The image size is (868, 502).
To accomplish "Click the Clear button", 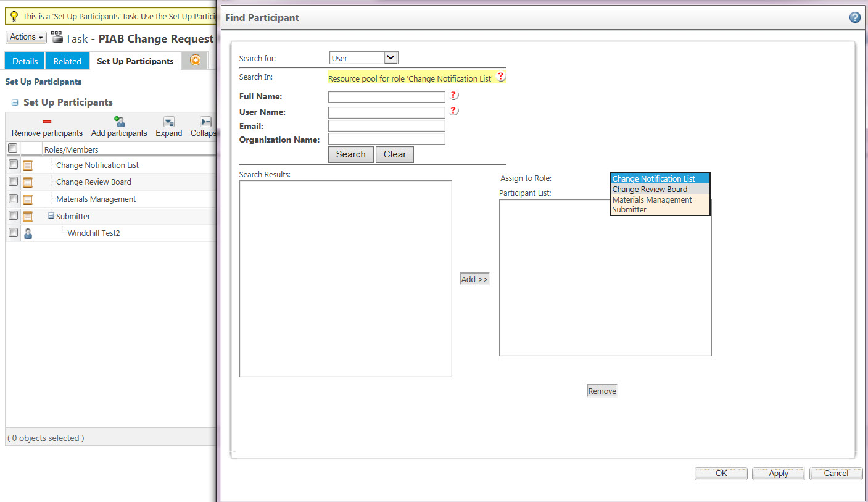I will 395,154.
